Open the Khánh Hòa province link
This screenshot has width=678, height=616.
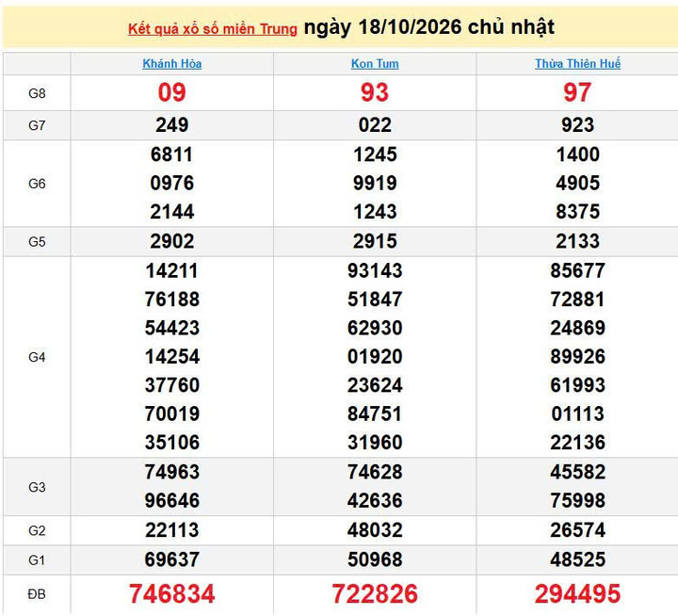[172, 64]
